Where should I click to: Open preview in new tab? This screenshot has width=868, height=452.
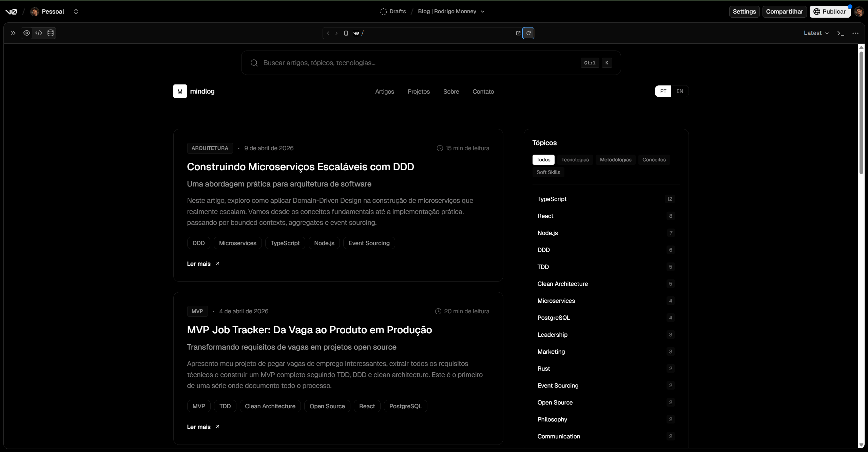tap(518, 33)
